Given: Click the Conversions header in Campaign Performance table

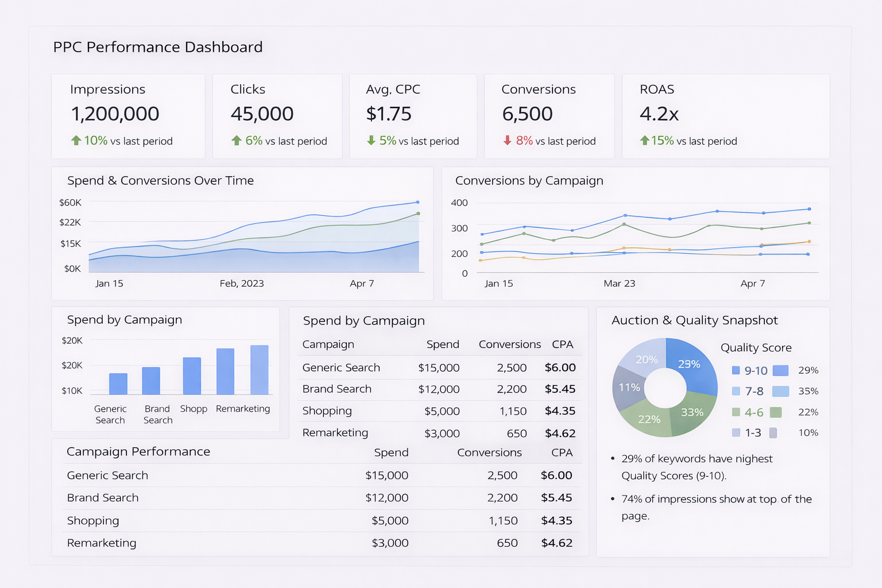Looking at the screenshot, I should (x=489, y=452).
